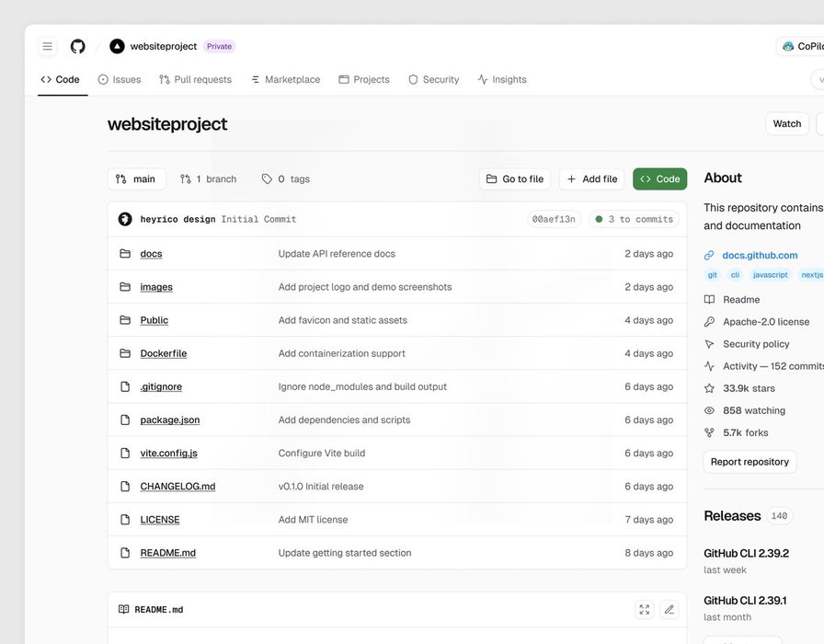Open the Public folder link

tap(154, 319)
